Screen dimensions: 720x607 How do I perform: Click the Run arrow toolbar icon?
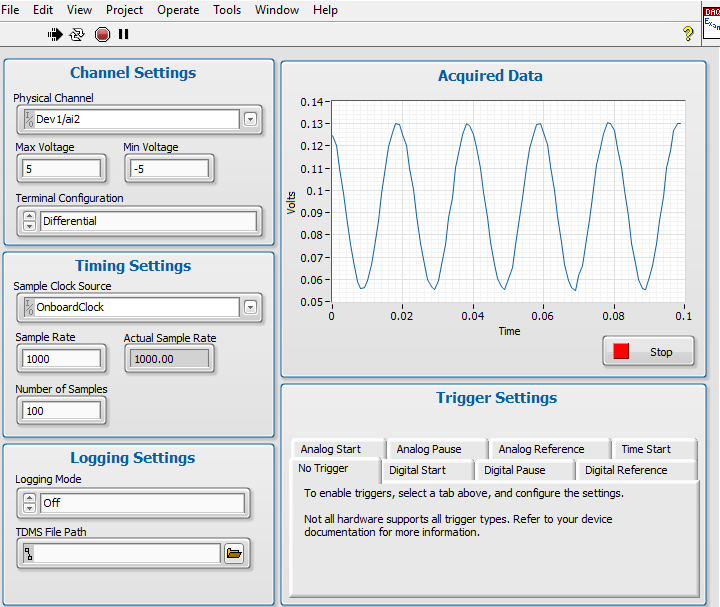tap(55, 34)
